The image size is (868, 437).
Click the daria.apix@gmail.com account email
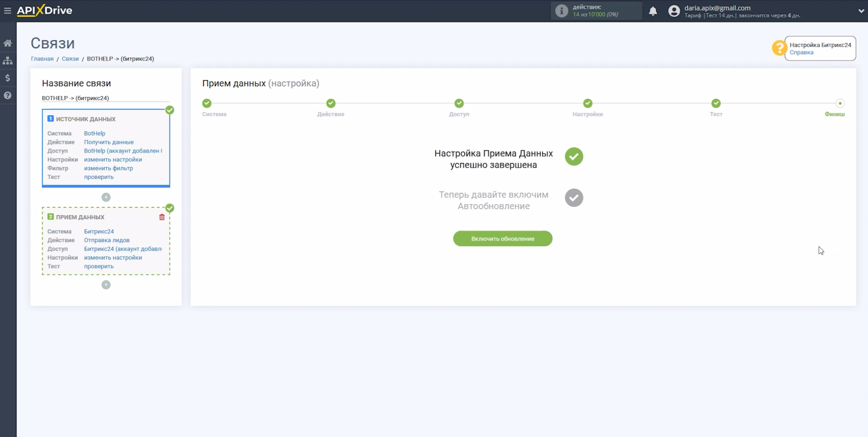[717, 8]
